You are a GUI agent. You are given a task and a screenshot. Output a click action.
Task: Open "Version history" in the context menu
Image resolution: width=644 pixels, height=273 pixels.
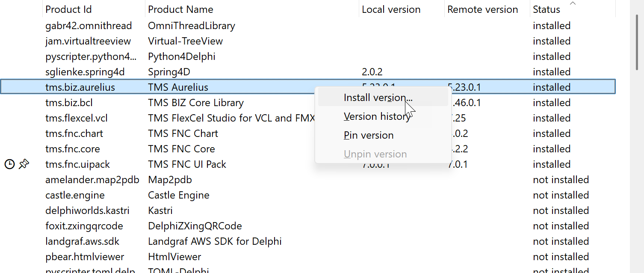pos(377,116)
